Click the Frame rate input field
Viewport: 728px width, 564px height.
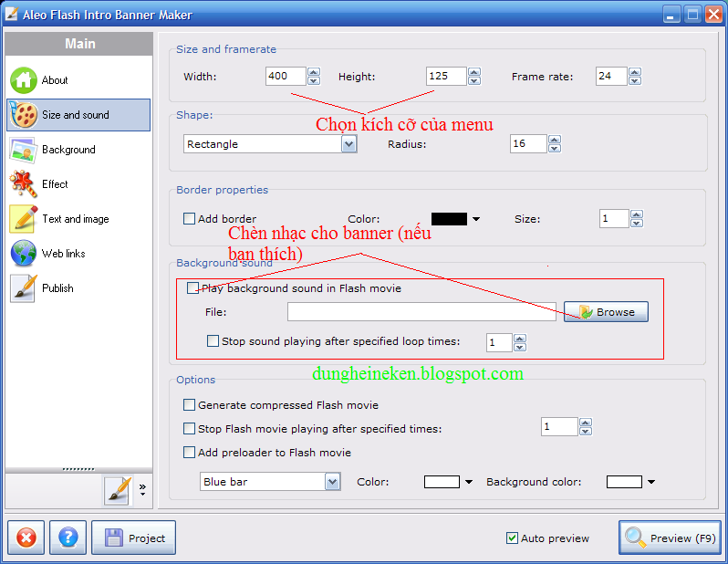(x=611, y=76)
